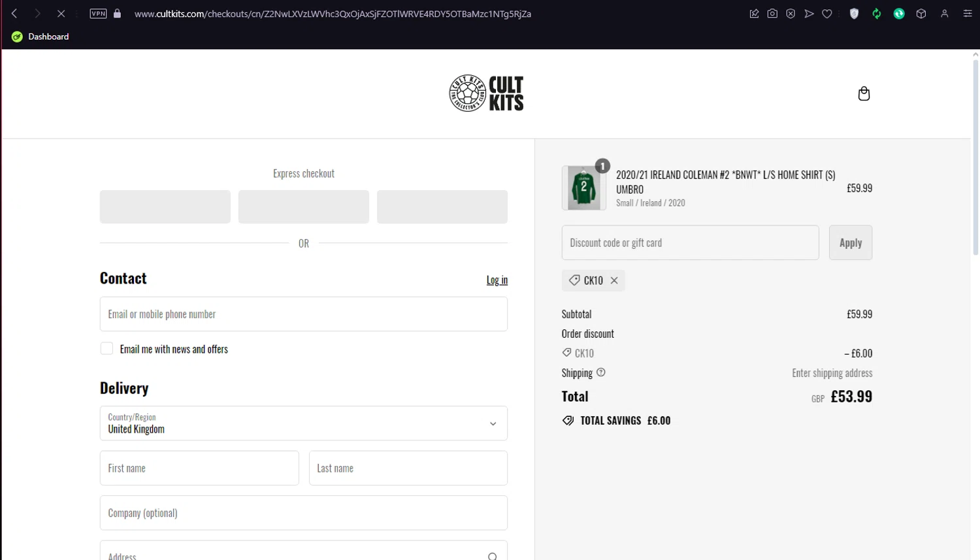The height and width of the screenshot is (560, 980).
Task: Click the 'Enter shipping address' text
Action: pyautogui.click(x=832, y=373)
